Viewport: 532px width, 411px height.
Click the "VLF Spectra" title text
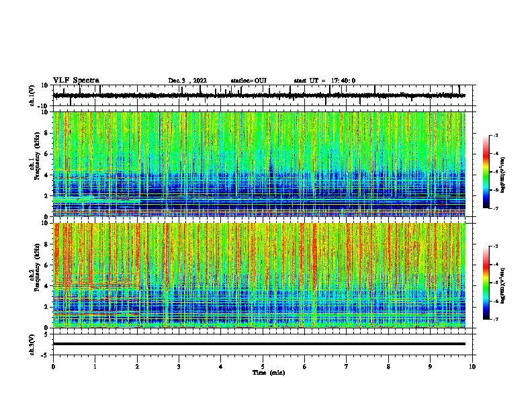76,81
